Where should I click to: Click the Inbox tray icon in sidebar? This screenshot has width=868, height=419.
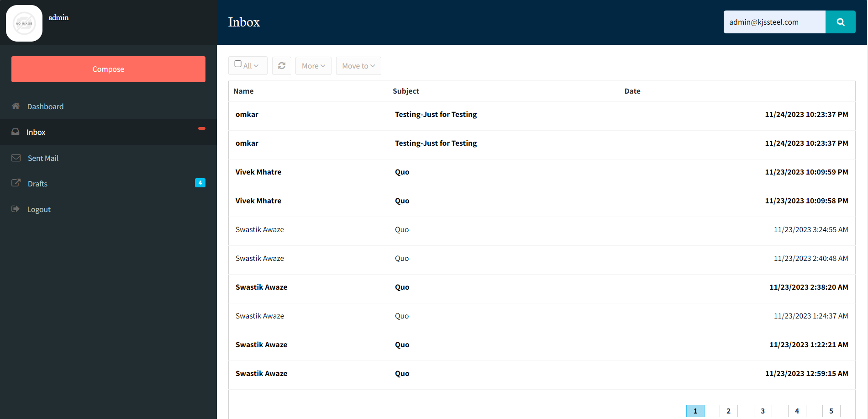(x=16, y=132)
